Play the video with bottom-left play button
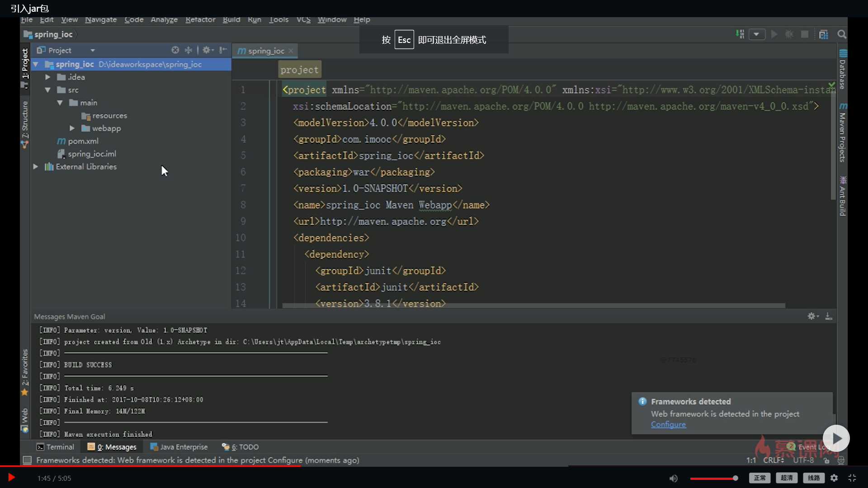The image size is (868, 488). (x=11, y=478)
